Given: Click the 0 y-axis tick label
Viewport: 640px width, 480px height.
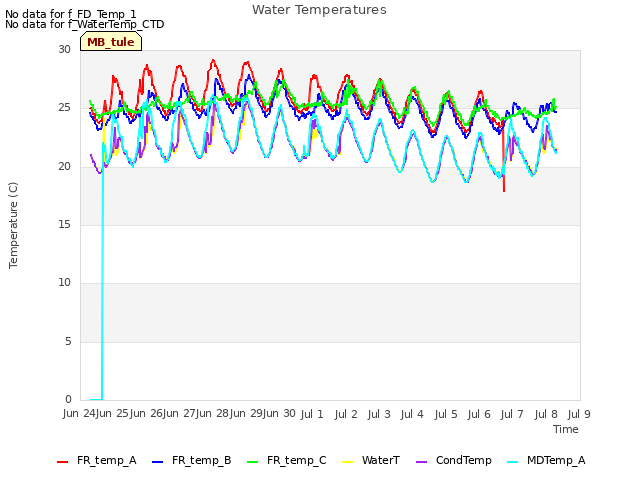Looking at the screenshot, I should click(x=68, y=399).
